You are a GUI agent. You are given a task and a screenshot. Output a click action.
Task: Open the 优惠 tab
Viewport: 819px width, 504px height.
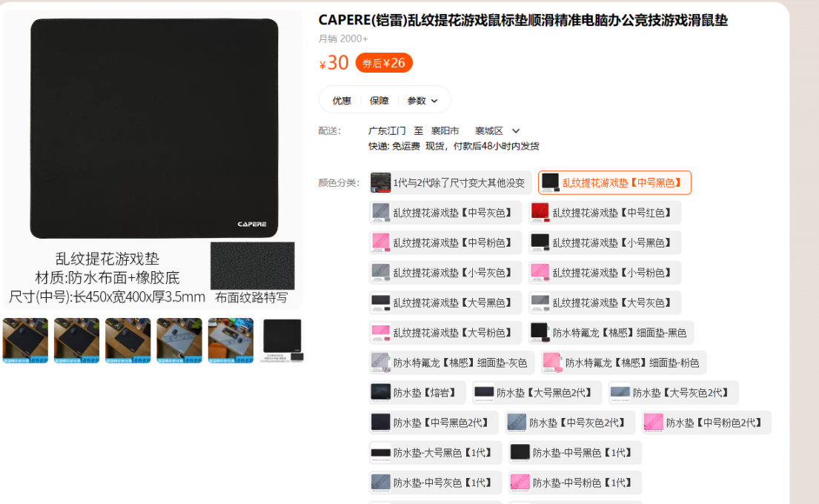click(x=342, y=100)
